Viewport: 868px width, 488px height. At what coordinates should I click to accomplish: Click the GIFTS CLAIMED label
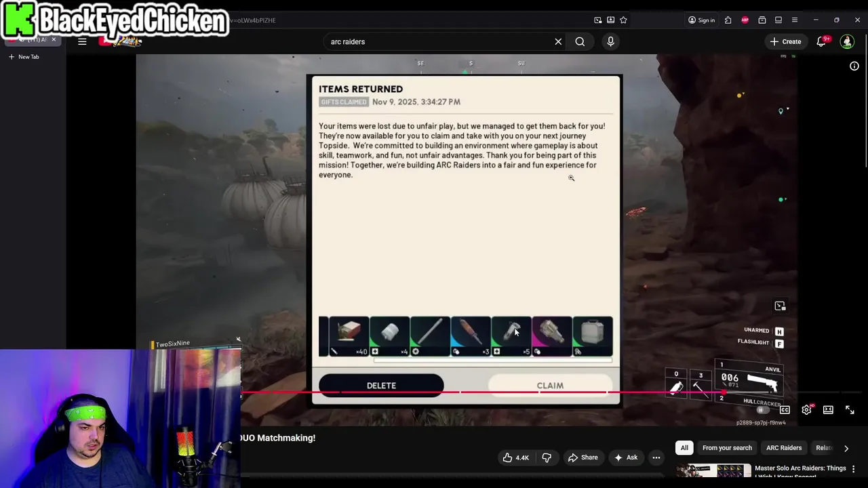coord(344,102)
